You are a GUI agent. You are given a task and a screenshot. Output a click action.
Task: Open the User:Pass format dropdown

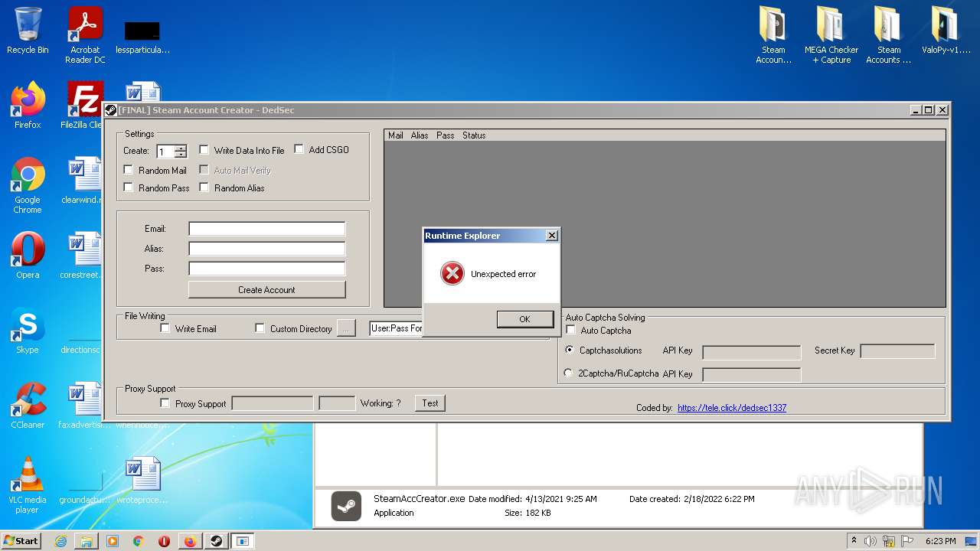[396, 328]
